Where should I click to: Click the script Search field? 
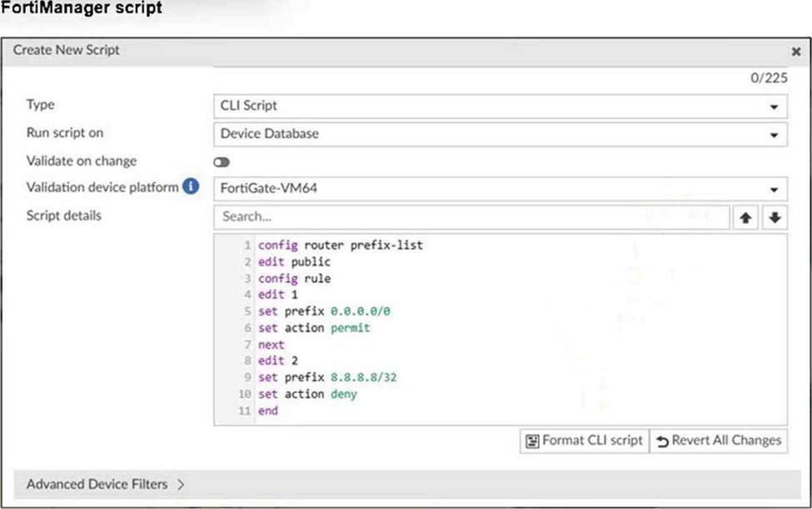coord(471,217)
